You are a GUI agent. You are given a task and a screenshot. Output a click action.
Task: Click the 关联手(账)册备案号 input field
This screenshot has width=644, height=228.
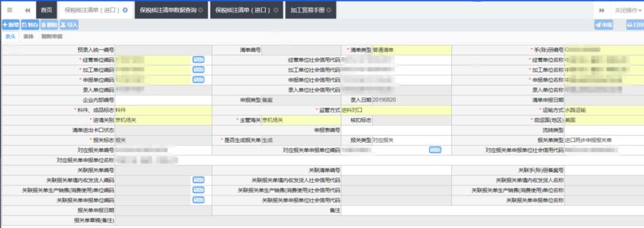tap(604, 170)
